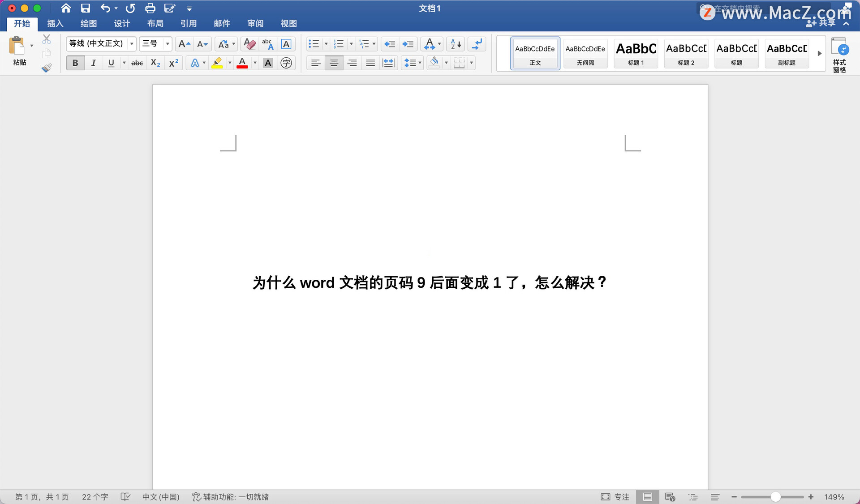Insert enclosed character 字 icon
The width and height of the screenshot is (860, 504).
286,63
